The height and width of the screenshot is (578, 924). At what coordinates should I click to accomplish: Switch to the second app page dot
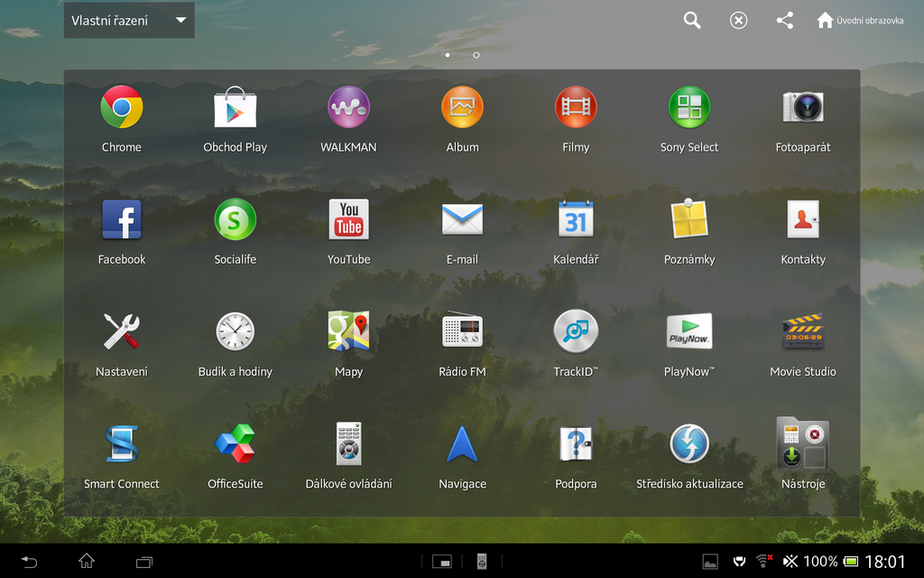476,54
